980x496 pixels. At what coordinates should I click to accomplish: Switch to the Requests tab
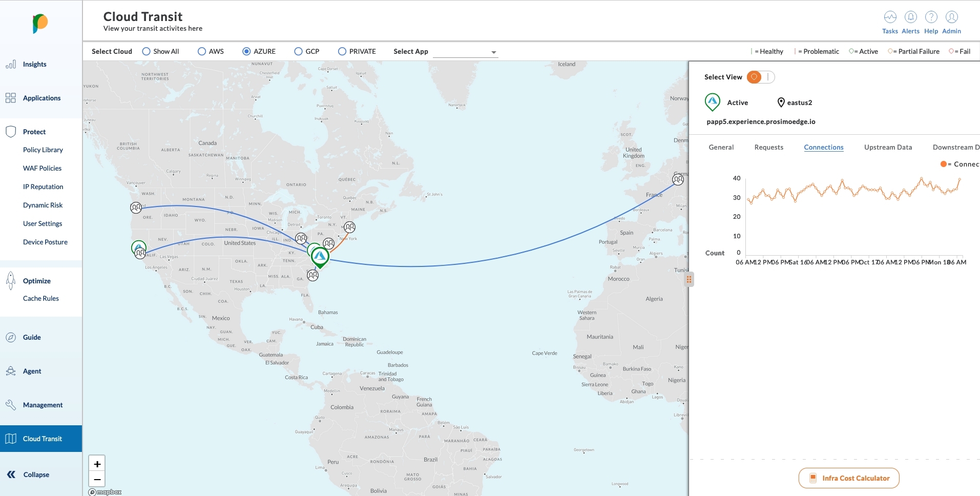tap(768, 147)
